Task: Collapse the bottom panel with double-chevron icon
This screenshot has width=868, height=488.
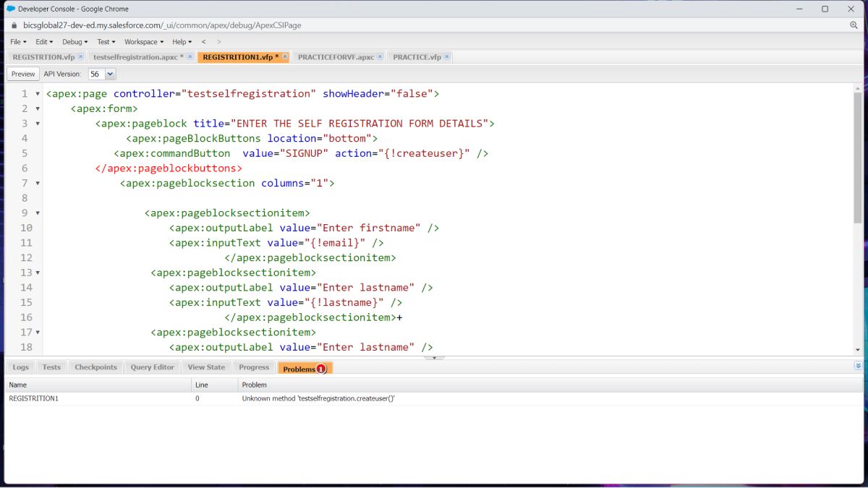Action: pos(858,367)
